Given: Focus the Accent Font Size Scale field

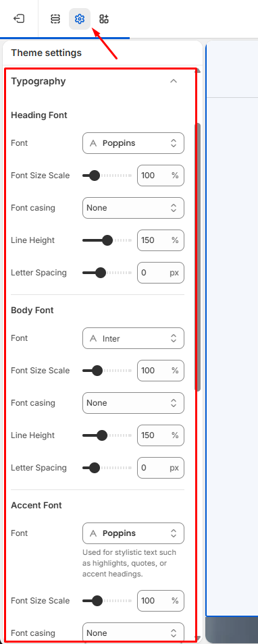Looking at the screenshot, I should (x=161, y=601).
